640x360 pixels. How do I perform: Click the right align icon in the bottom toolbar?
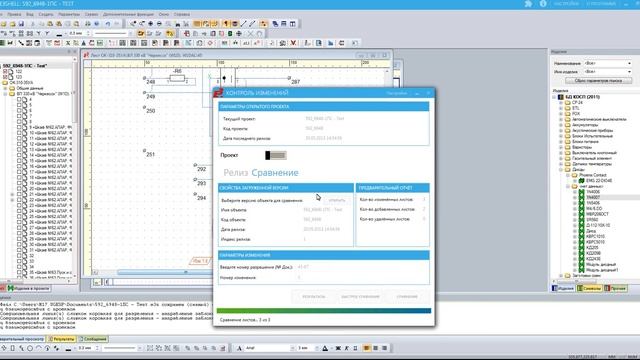384,348
